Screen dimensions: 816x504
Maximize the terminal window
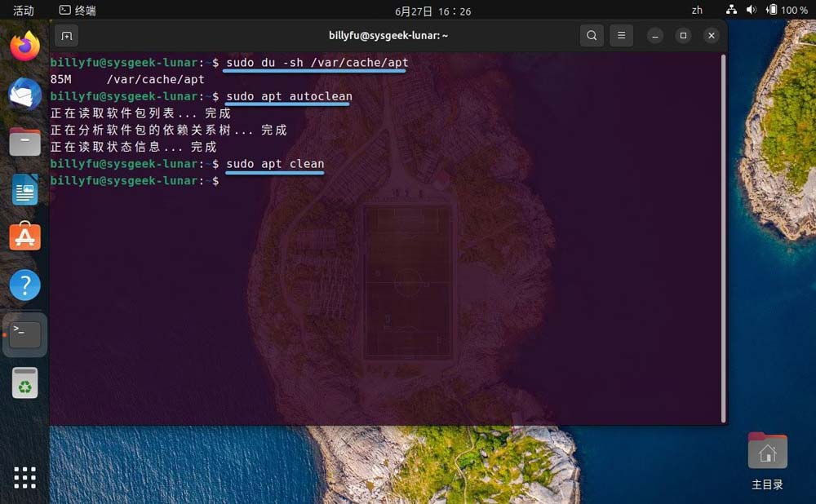(x=684, y=36)
